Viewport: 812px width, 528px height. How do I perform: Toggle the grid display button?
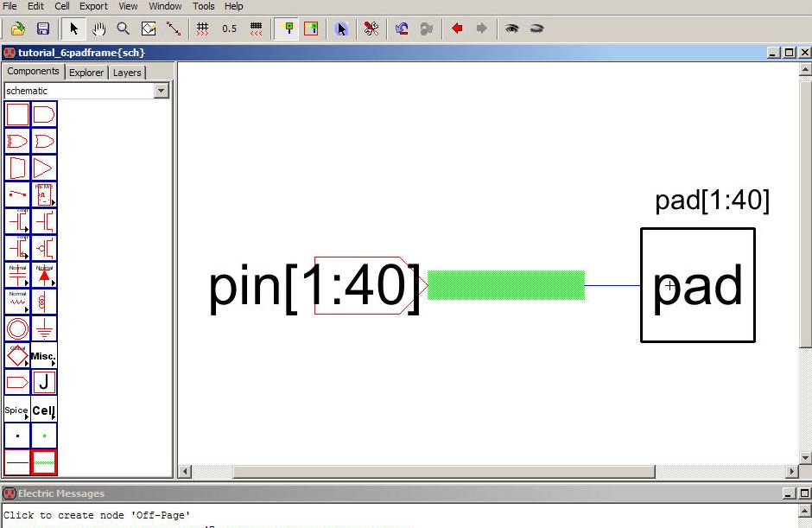pos(202,29)
